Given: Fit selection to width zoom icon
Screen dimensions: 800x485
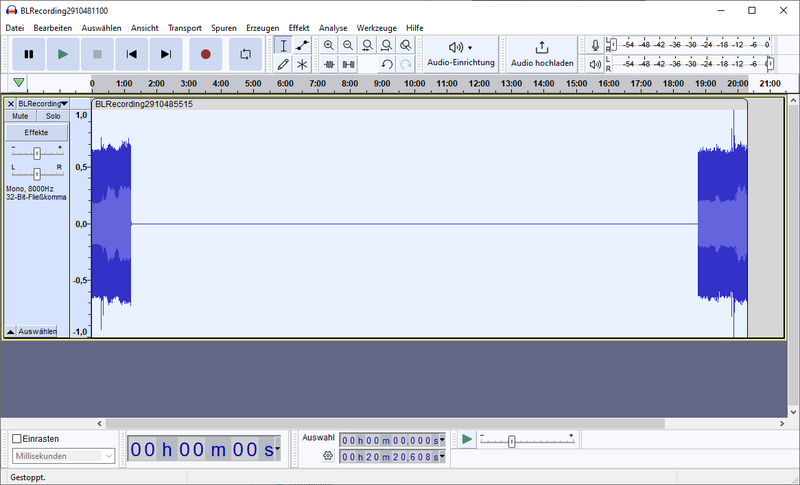Looking at the screenshot, I should [367, 45].
